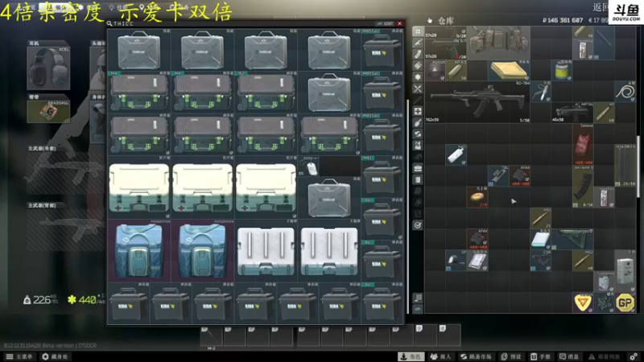Screen dimensions: 644x362
Task: Select the all-items grid filter in stash sidebar
Action: coord(418,31)
